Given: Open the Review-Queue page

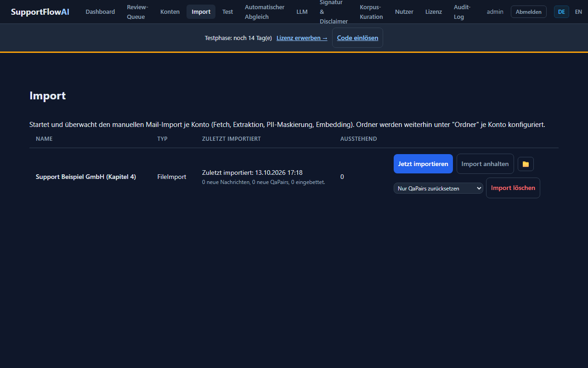Looking at the screenshot, I should tap(138, 12).
